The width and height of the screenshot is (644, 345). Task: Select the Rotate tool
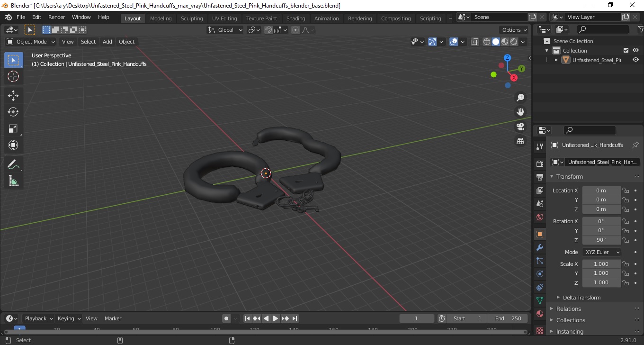pyautogui.click(x=13, y=112)
